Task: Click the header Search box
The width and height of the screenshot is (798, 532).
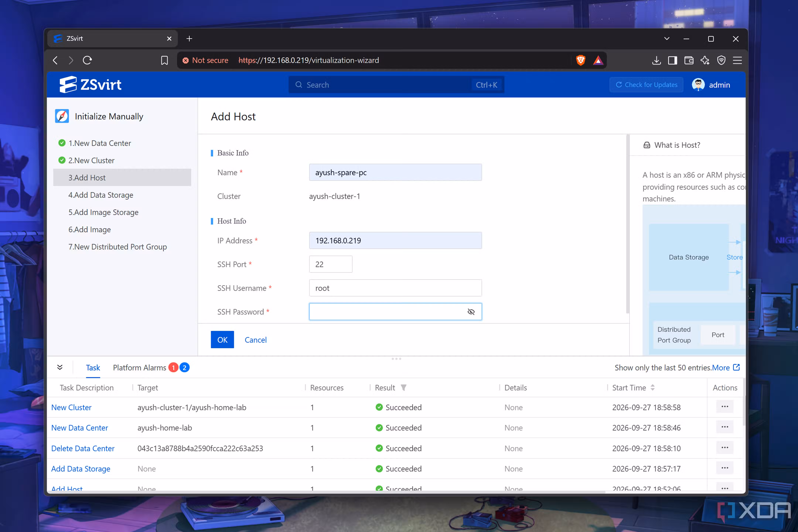Action: coord(396,84)
